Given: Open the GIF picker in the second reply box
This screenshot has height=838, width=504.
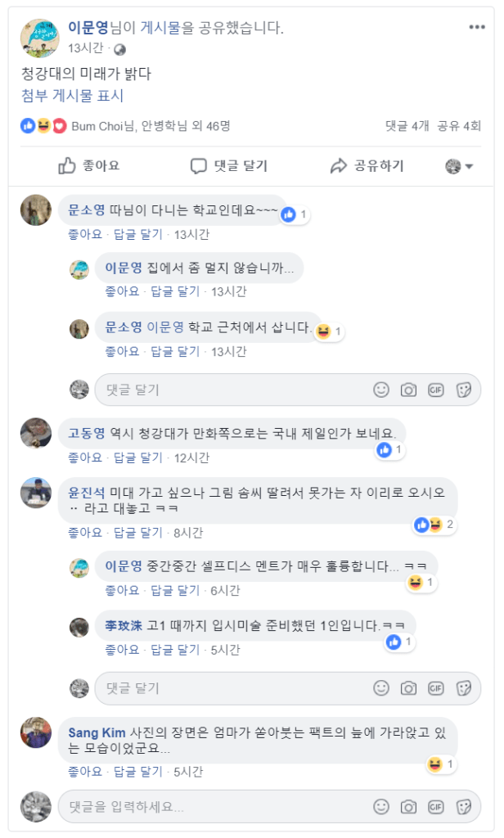Looking at the screenshot, I should pyautogui.click(x=436, y=687).
